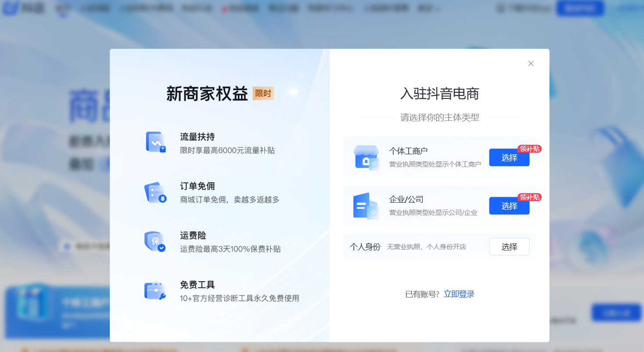Open the 立即登录 login link

pyautogui.click(x=459, y=294)
